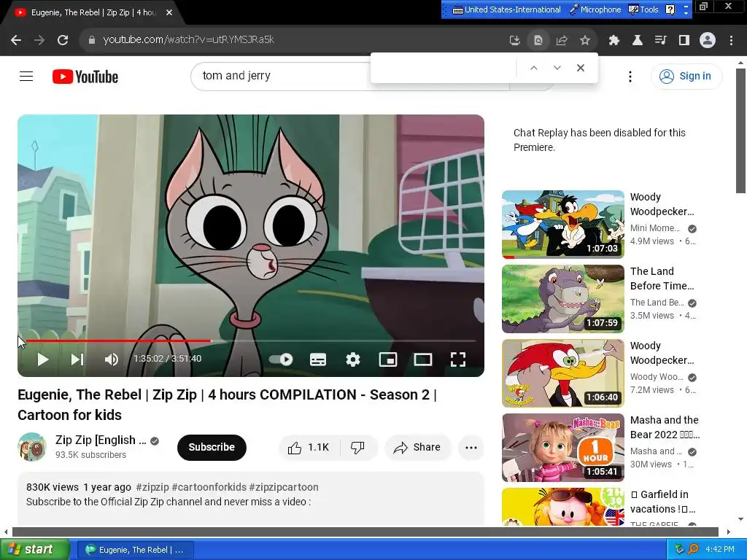
Task: Click the #cartoonforkids hashtag
Action: 209,487
